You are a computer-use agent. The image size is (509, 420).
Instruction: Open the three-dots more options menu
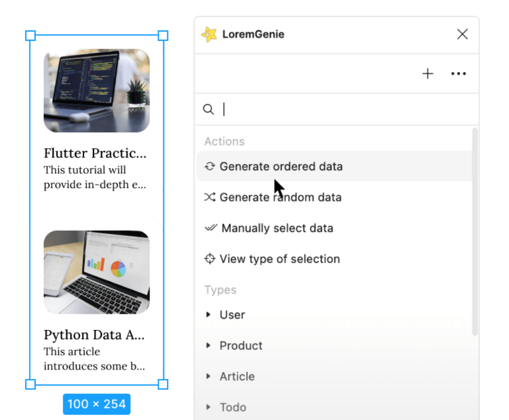click(x=459, y=74)
